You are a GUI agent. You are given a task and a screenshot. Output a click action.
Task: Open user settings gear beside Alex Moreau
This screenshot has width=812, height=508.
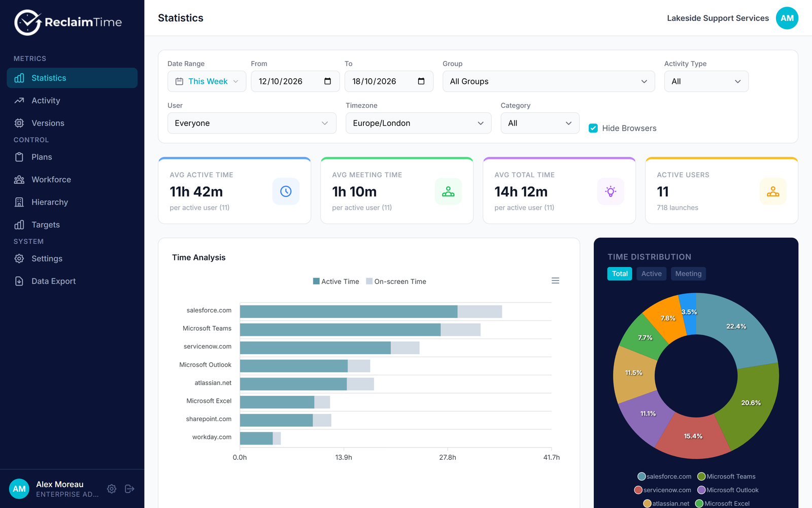click(112, 489)
